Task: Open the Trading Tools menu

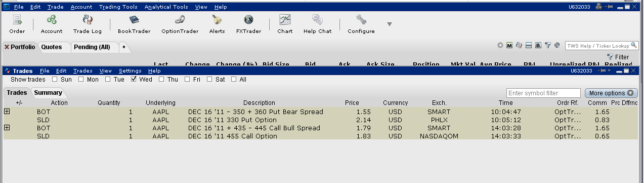Action: point(118,7)
